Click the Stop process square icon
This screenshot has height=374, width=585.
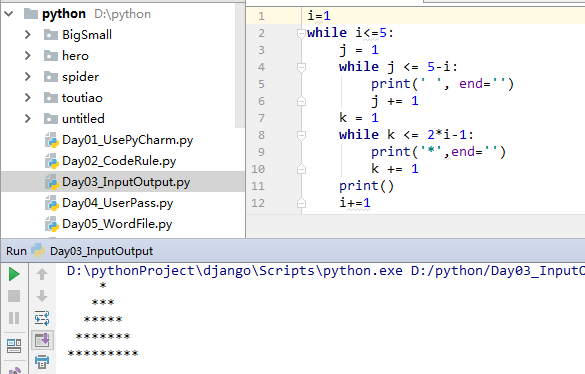(14, 296)
